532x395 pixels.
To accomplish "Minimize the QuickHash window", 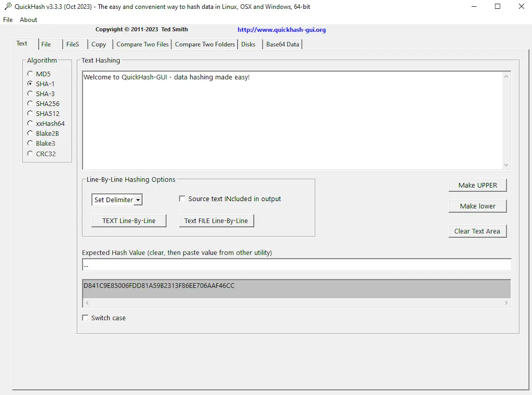I will 474,6.
